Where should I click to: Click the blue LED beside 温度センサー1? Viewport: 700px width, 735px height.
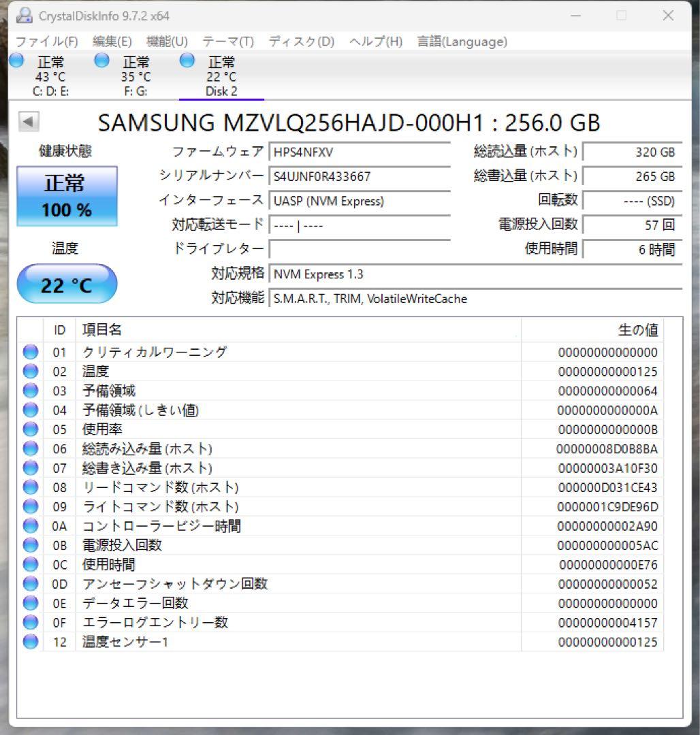[30, 641]
